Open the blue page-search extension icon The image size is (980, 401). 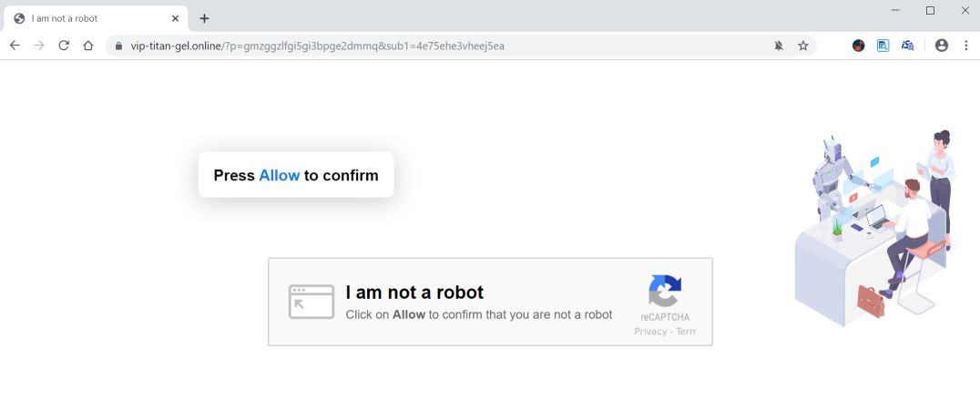[x=883, y=46]
